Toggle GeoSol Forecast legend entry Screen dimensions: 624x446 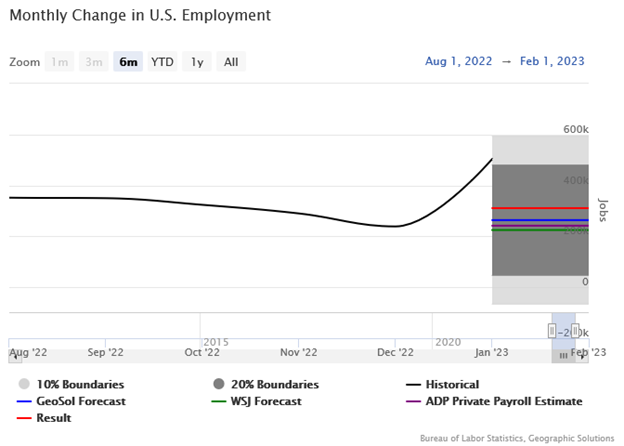click(80, 401)
